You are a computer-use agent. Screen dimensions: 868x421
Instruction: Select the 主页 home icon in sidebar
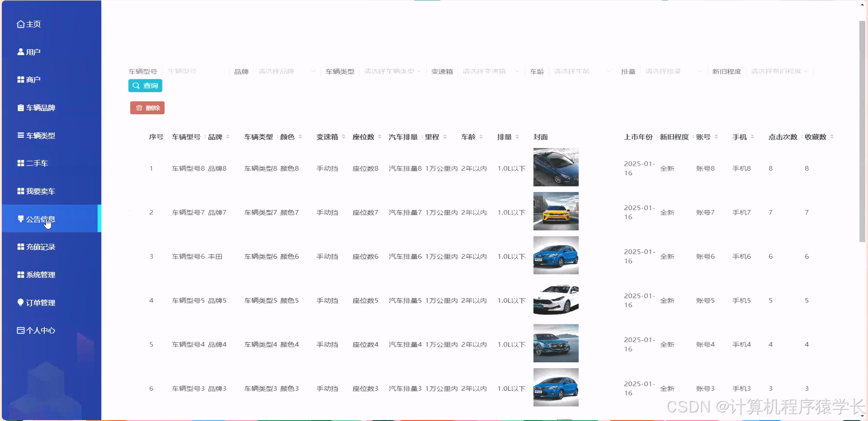pyautogui.click(x=20, y=24)
